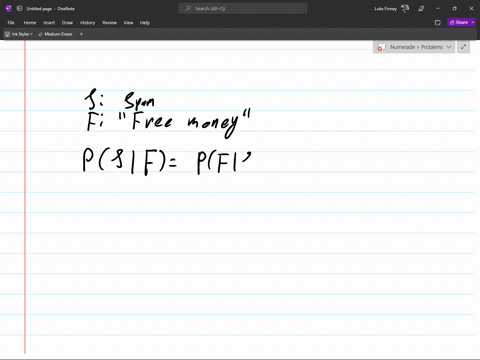480x360 pixels.
Task: Click the Luke Finney profile picture
Action: pos(405,8)
